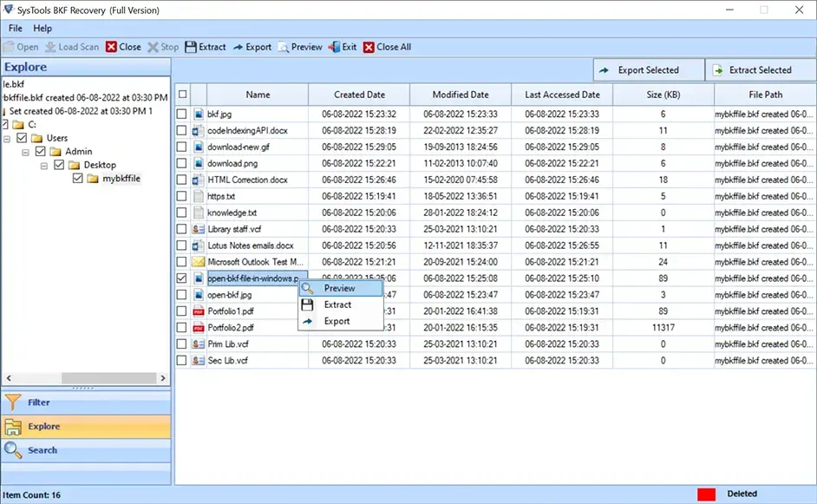817x504 pixels.
Task: Open the File menu
Action: pyautogui.click(x=15, y=29)
